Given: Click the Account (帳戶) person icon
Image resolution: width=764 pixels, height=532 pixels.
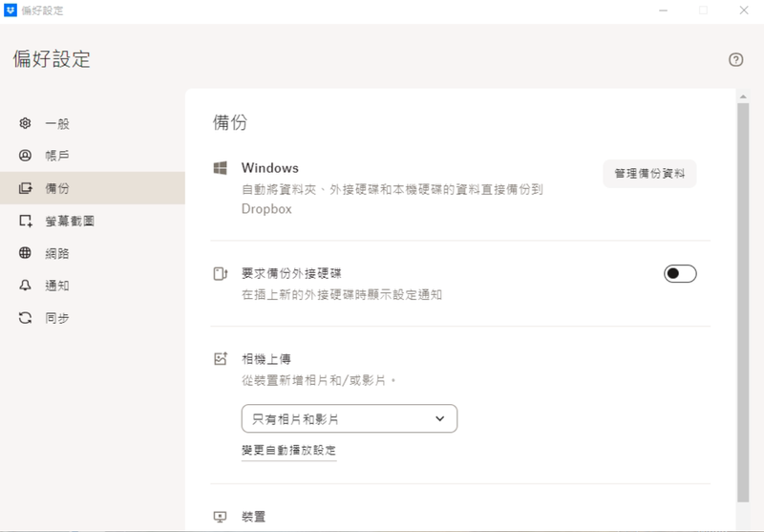Looking at the screenshot, I should 26,156.
